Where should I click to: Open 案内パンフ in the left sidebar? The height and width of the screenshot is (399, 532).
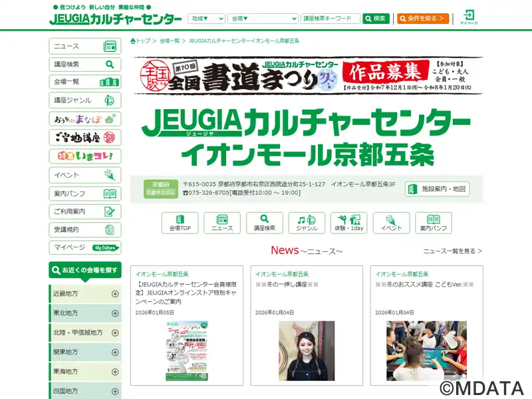point(85,194)
